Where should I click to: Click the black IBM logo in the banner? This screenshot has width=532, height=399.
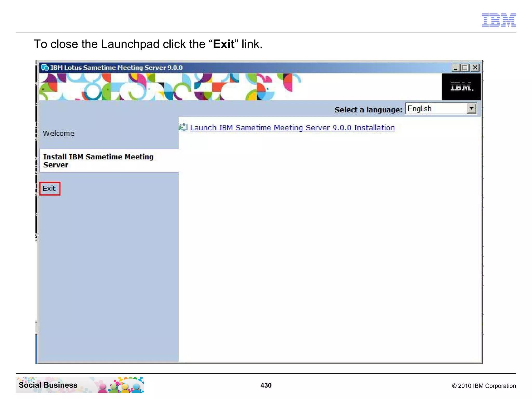(461, 87)
